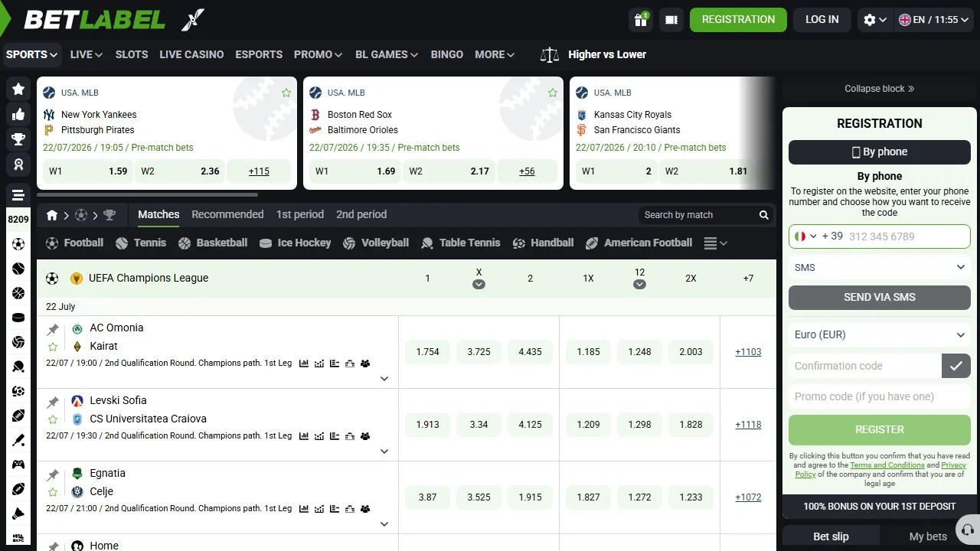
Task: Click SEND VIA SMS button
Action: pos(880,297)
